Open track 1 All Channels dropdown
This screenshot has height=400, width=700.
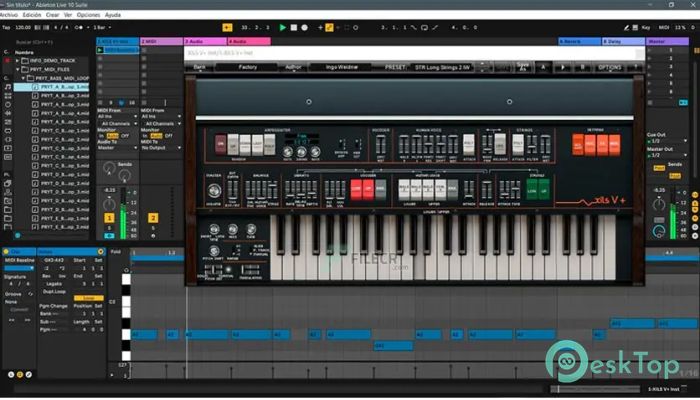pos(117,124)
